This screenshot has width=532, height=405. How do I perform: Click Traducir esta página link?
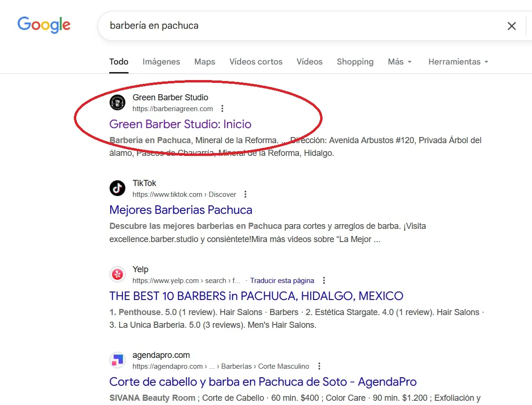(x=282, y=280)
